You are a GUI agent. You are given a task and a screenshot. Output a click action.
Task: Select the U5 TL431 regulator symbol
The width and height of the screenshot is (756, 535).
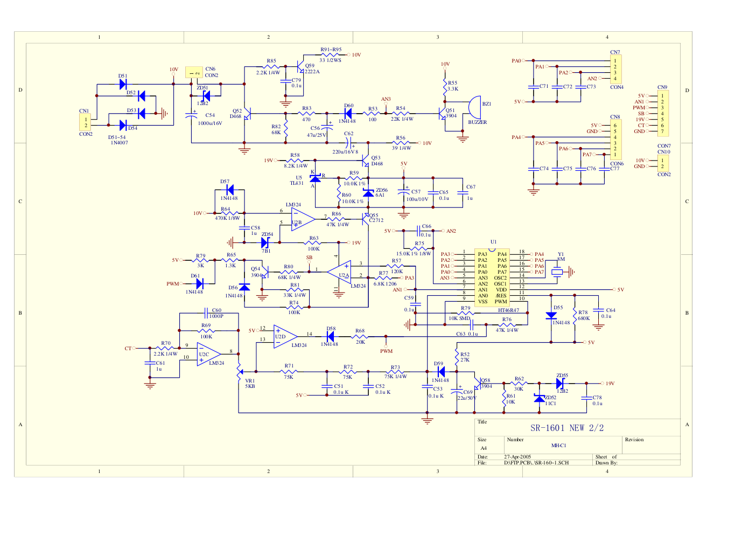tap(316, 177)
